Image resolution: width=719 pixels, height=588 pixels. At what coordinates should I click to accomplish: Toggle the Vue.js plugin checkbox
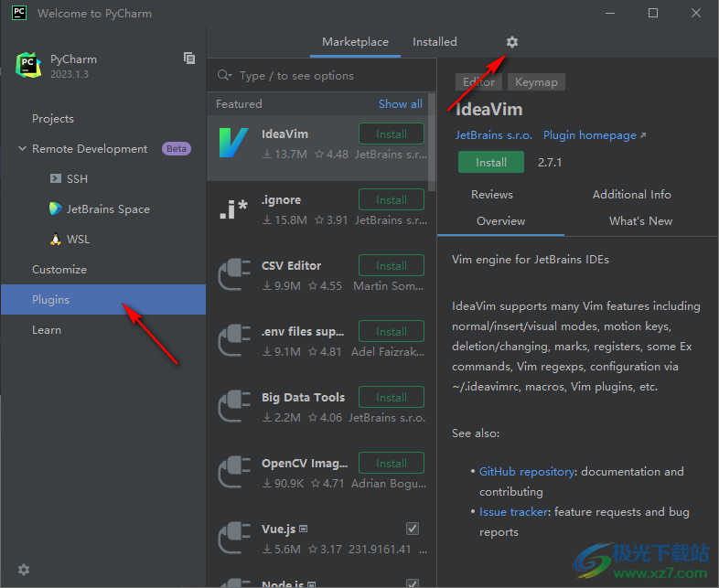coord(413,529)
